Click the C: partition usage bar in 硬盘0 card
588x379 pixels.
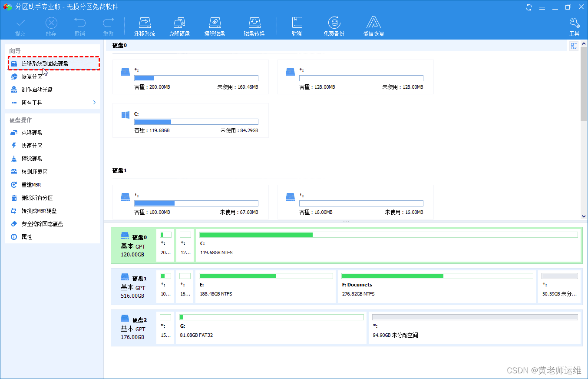pos(196,122)
